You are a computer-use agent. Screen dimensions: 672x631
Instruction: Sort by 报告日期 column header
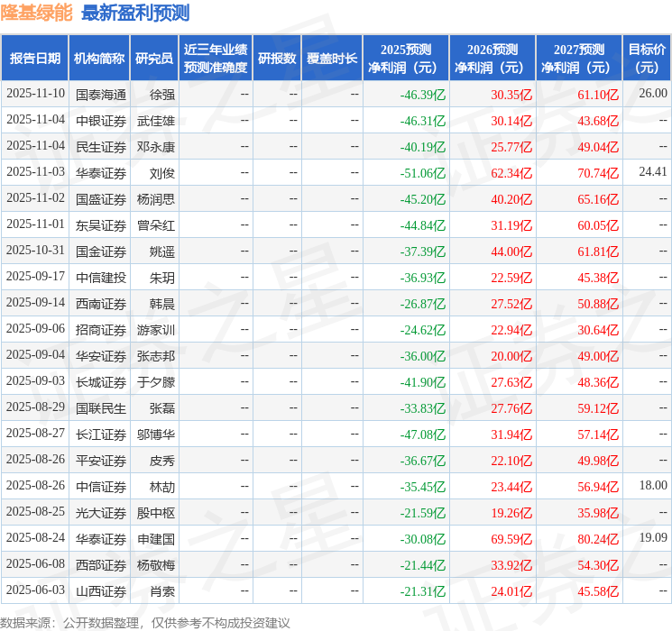(35, 59)
